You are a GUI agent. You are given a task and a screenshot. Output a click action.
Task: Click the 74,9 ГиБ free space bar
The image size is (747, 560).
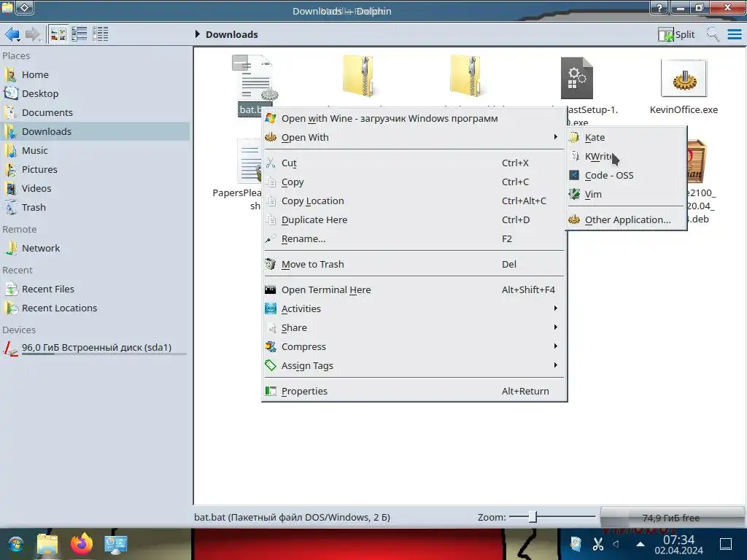pos(672,518)
